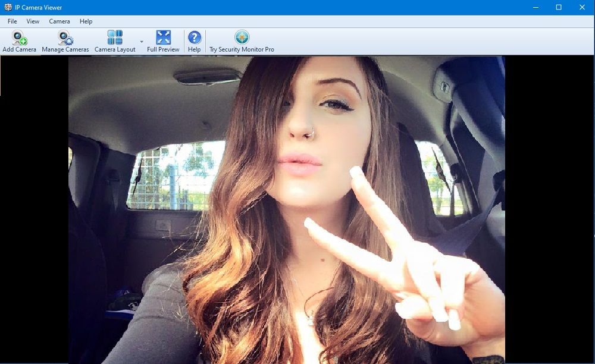Viewport: 595px width, 364px height.
Task: Close the IP Camera Viewer window
Action: [582, 7]
